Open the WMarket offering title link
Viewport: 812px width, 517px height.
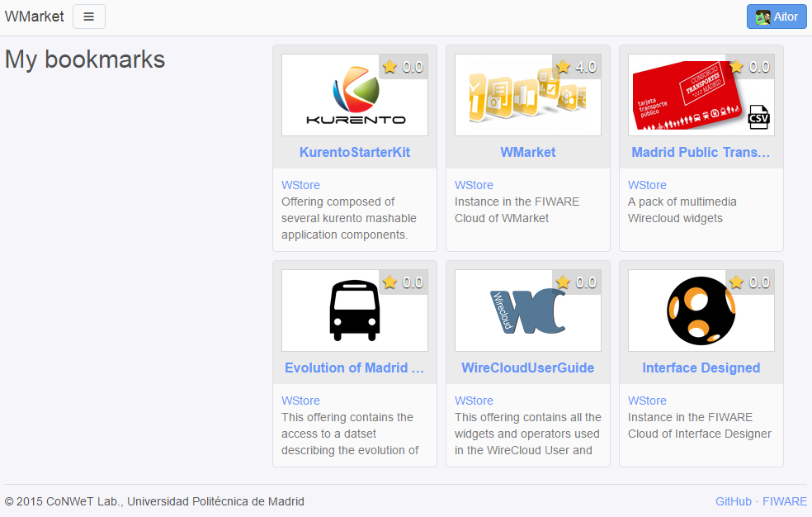[527, 152]
